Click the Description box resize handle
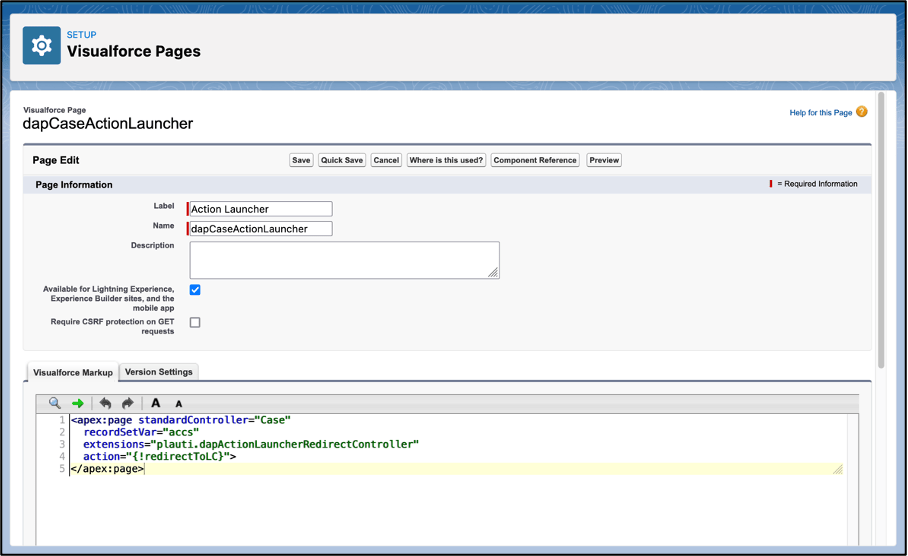The image size is (908, 556). pos(493,273)
